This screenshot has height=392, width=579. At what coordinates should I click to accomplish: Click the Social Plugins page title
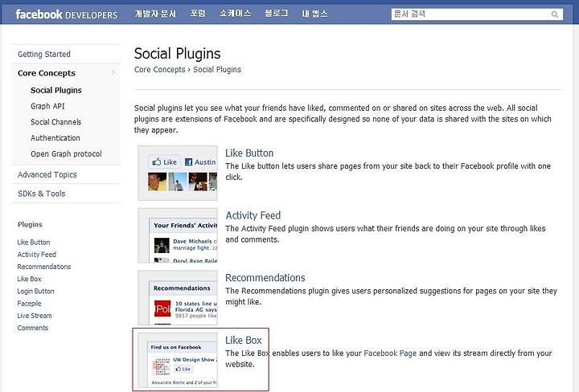point(177,54)
